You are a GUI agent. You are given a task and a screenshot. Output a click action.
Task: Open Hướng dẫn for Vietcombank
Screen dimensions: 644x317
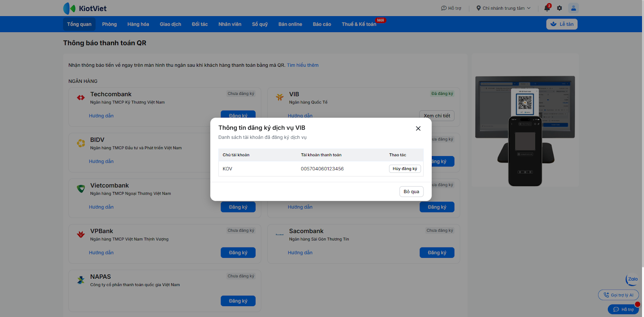click(101, 207)
